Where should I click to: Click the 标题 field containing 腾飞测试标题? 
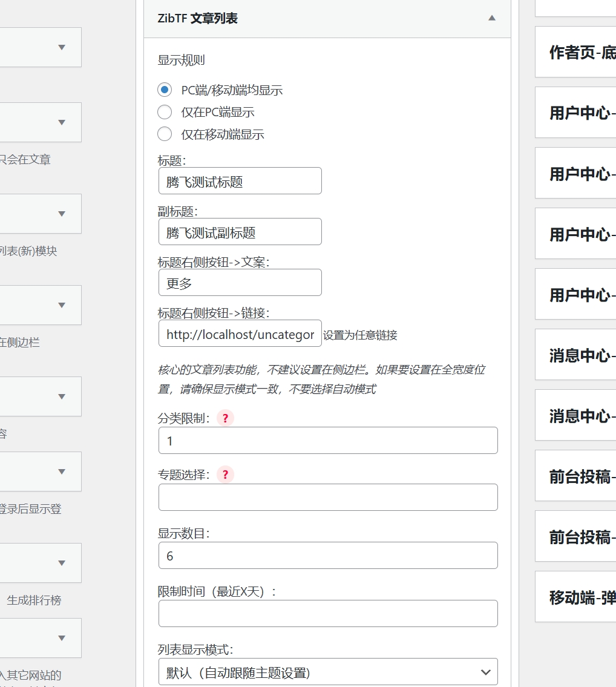pyautogui.click(x=240, y=180)
